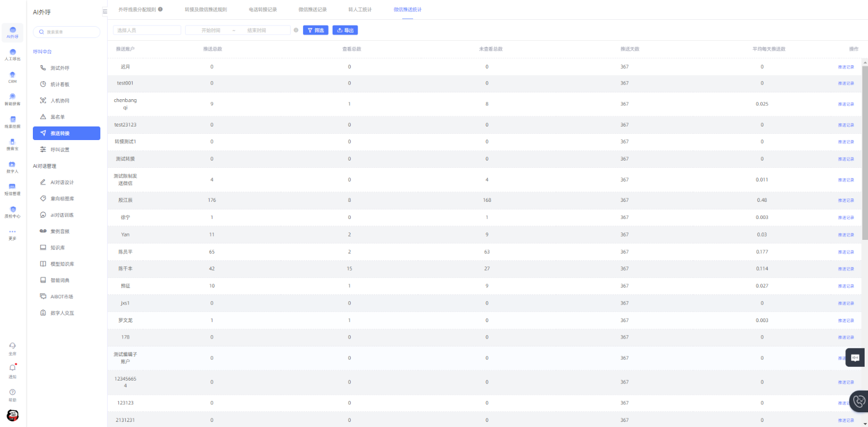Image resolution: width=868 pixels, height=427 pixels.
Task: Open the 数字人 sidebar icon
Action: tap(12, 164)
